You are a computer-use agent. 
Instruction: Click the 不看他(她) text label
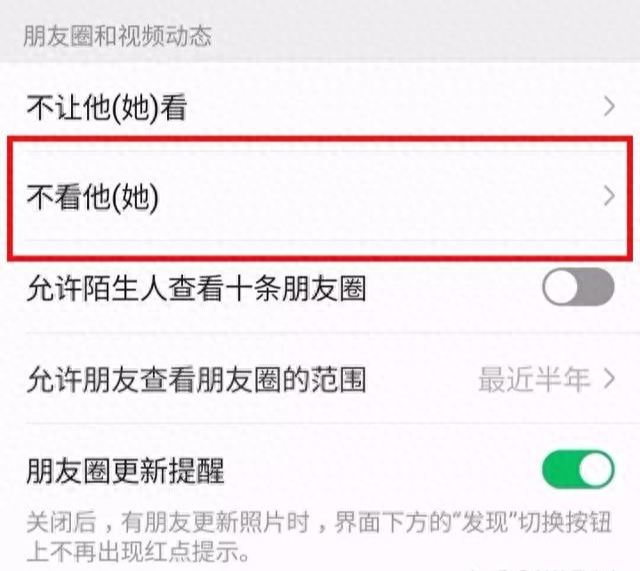93,198
